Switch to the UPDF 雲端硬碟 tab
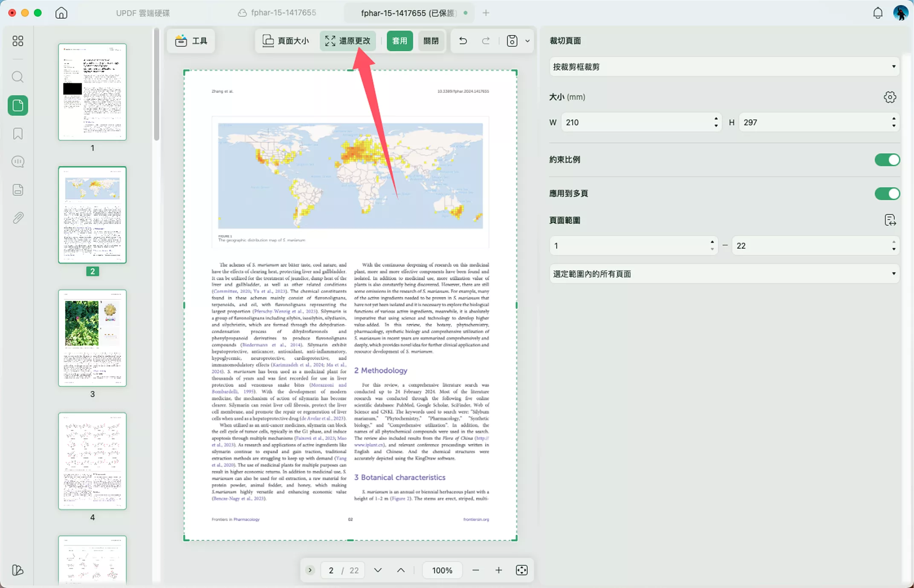 coord(143,13)
